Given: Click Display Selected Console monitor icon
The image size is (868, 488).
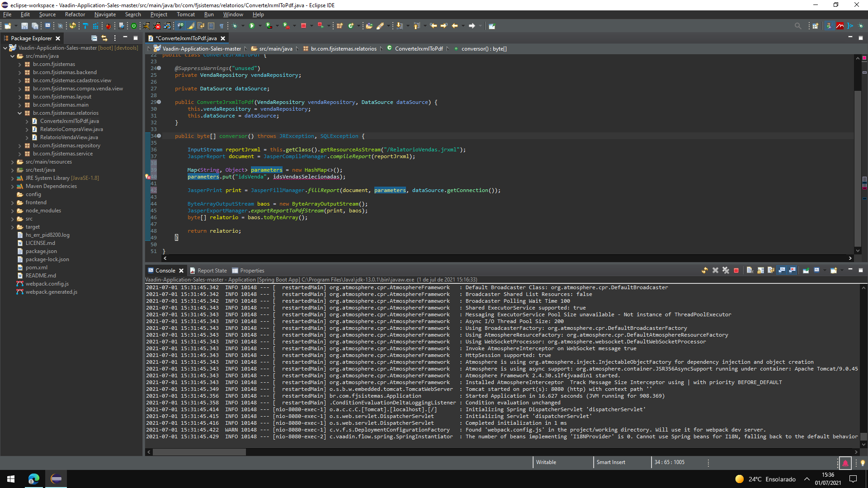Looking at the screenshot, I should coord(817,270).
